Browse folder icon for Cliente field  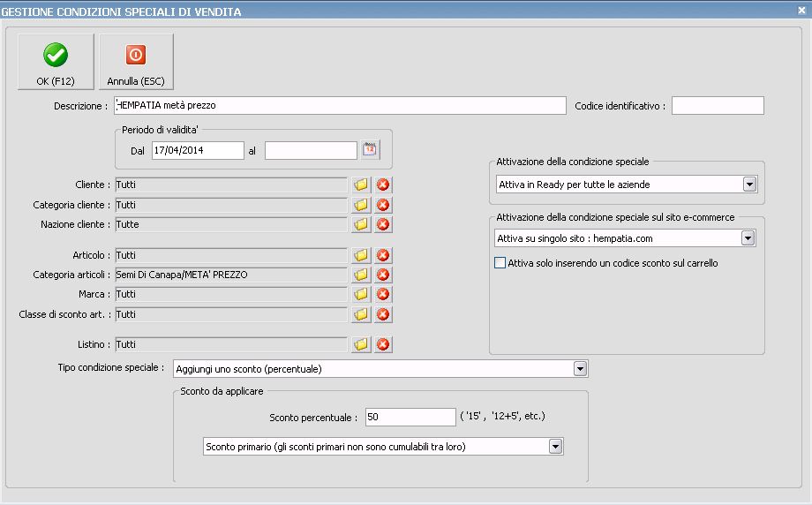(360, 185)
